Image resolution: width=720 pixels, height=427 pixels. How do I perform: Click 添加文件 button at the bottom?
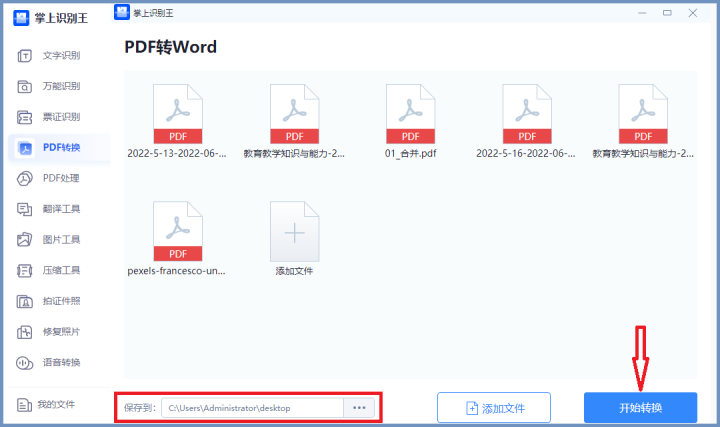[494, 408]
